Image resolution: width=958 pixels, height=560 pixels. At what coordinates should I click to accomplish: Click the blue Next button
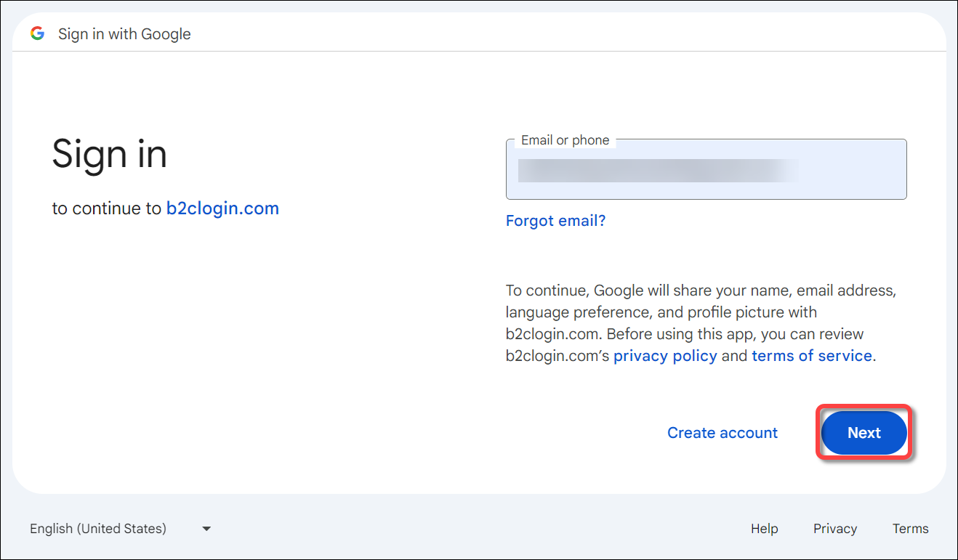(864, 433)
